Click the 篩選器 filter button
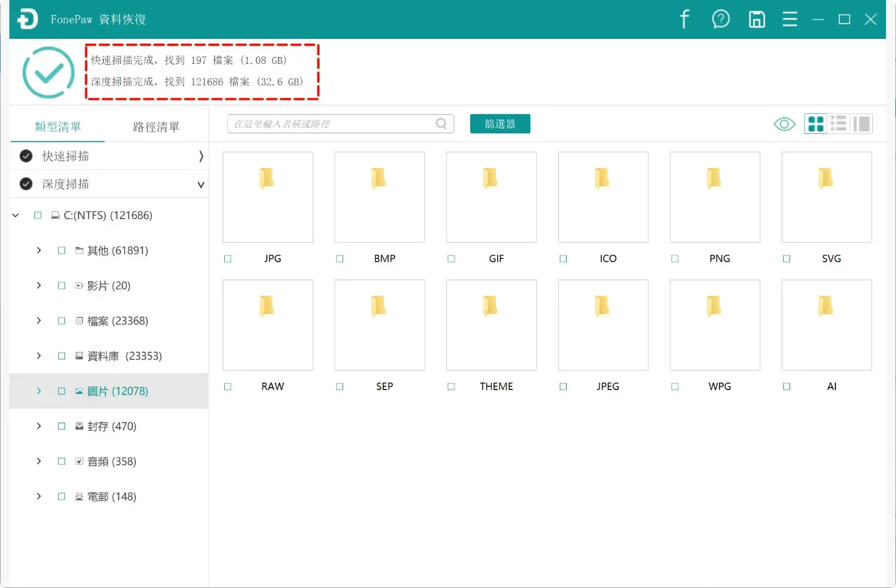Viewport: 896px width, 588px height. [500, 123]
